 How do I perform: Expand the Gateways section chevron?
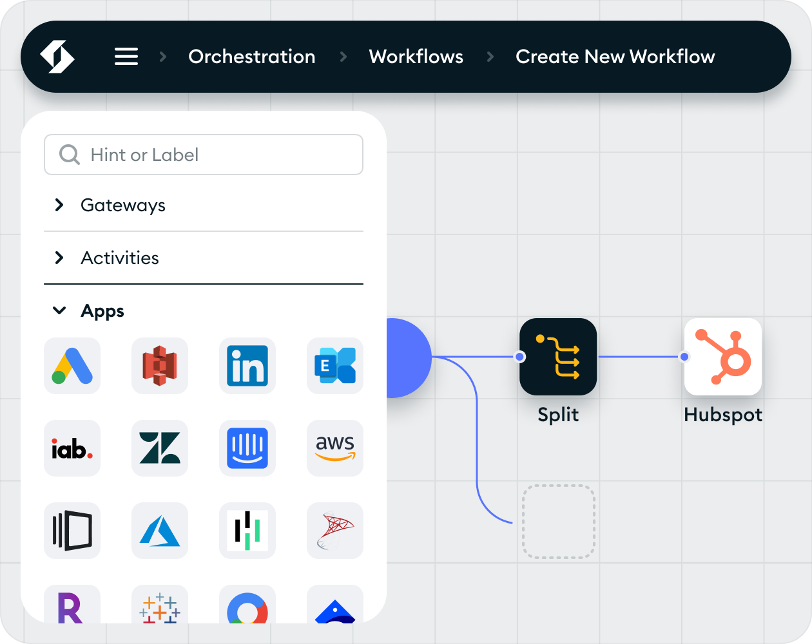pyautogui.click(x=59, y=205)
